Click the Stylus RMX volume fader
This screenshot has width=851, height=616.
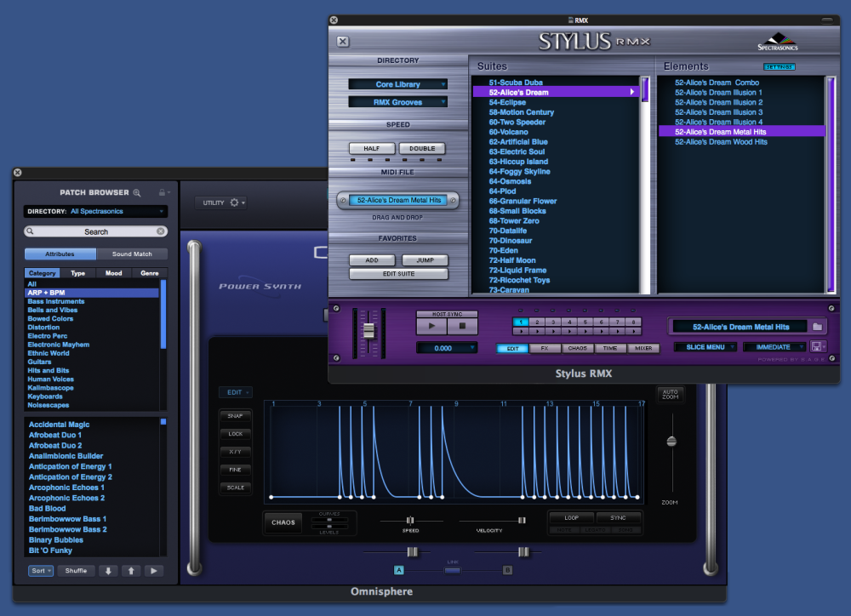click(x=368, y=330)
